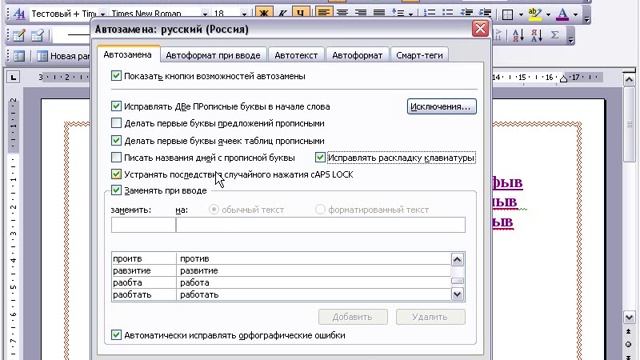This screenshot has width=640, height=360.
Task: Toggle Italic formatting button
Action: pyautogui.click(x=282, y=13)
